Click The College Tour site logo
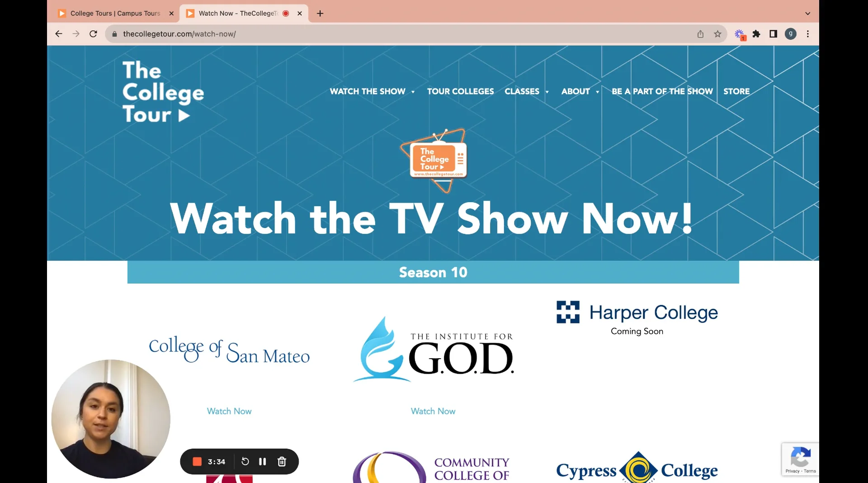Viewport: 868px width, 483px height. click(163, 92)
